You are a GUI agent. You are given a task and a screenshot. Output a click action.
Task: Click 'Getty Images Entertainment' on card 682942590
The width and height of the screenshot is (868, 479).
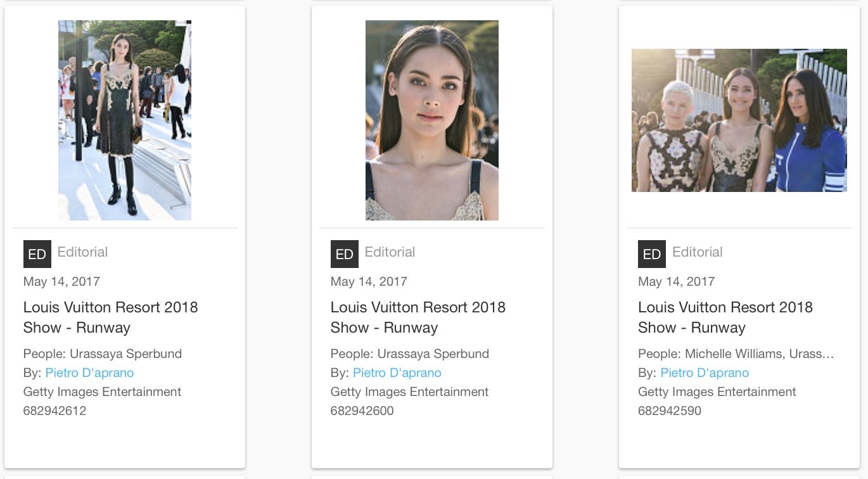(717, 392)
